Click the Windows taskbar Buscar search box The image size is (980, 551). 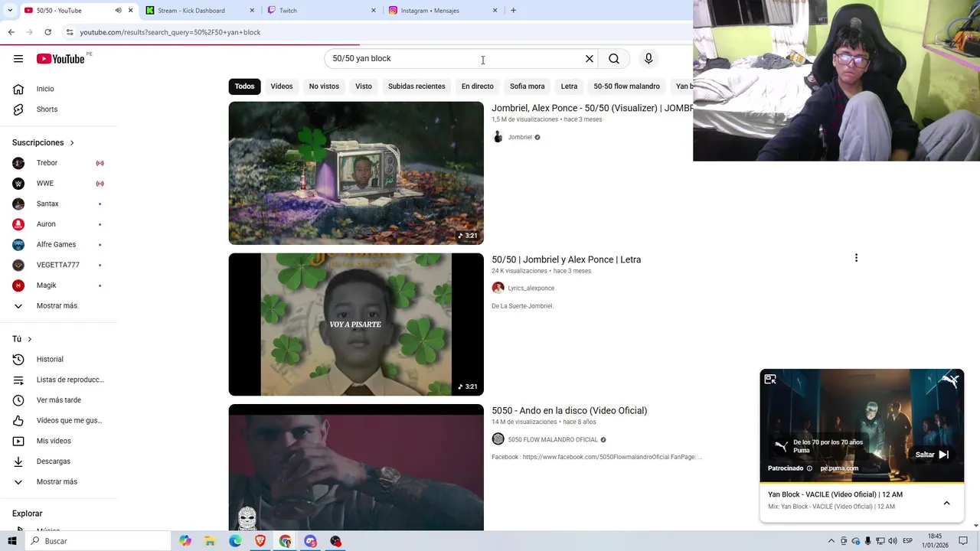pyautogui.click(x=98, y=541)
